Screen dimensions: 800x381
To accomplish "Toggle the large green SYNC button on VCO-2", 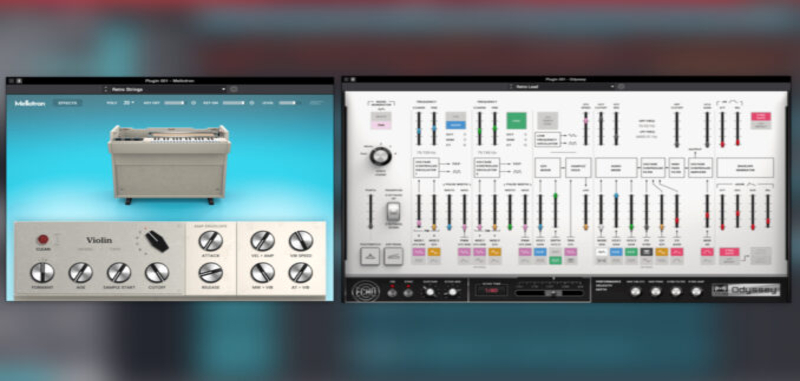I will click(516, 120).
